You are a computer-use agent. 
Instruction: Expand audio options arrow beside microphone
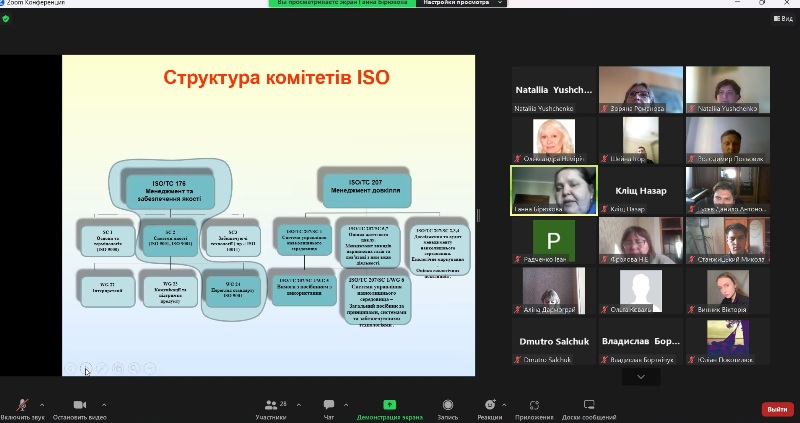(x=42, y=405)
